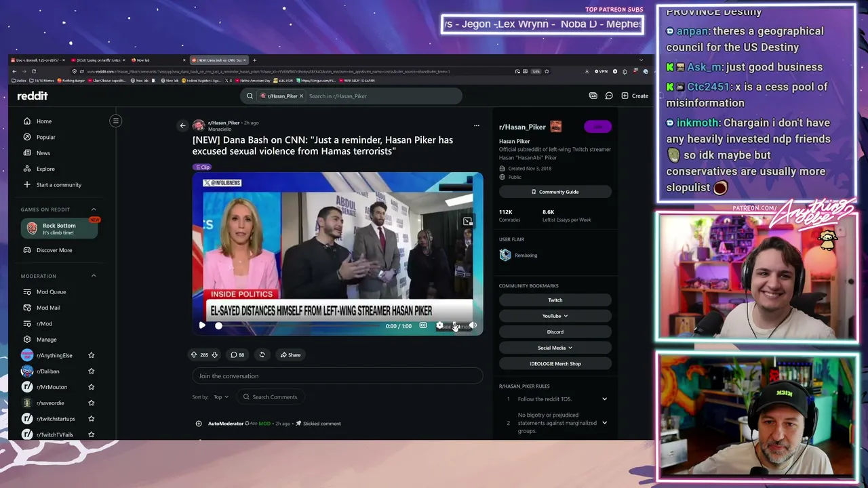Go back using the post back arrow
This screenshot has height=488, width=868.
(x=182, y=125)
